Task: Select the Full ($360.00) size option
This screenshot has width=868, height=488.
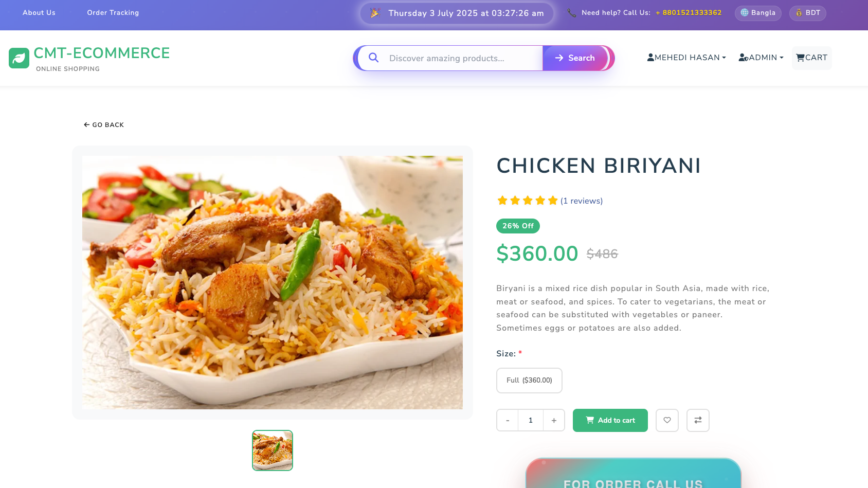Action: coord(529,381)
